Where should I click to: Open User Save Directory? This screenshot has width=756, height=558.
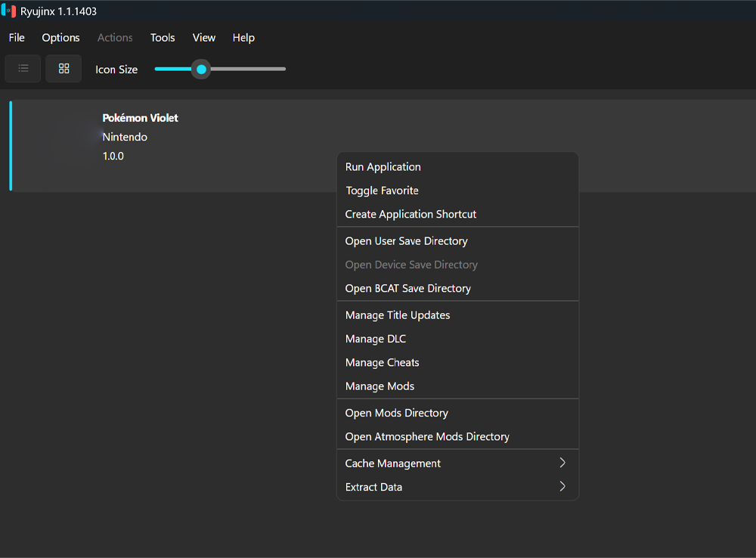coord(407,241)
